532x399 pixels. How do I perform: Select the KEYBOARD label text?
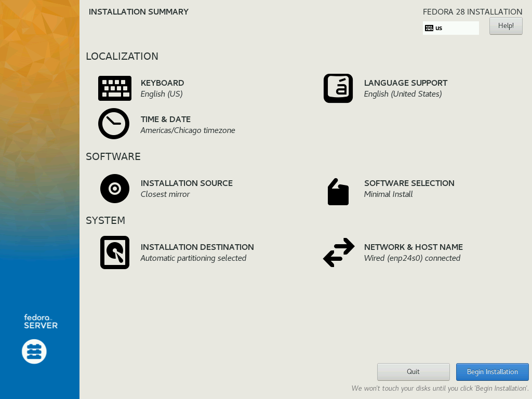point(162,83)
